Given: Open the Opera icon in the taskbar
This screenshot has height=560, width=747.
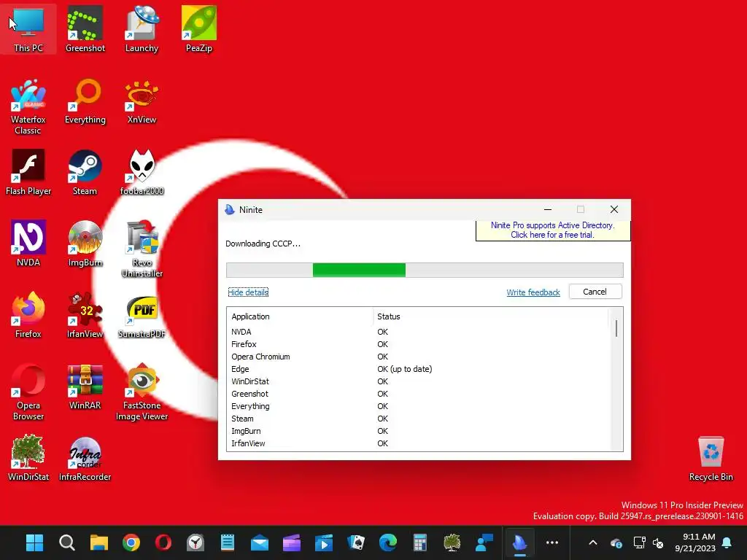Looking at the screenshot, I should 163,542.
